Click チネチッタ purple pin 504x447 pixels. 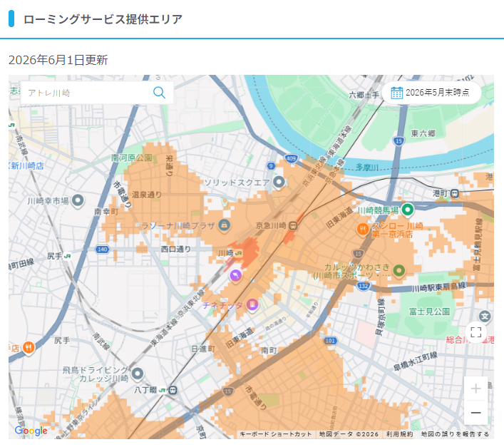pos(252,304)
